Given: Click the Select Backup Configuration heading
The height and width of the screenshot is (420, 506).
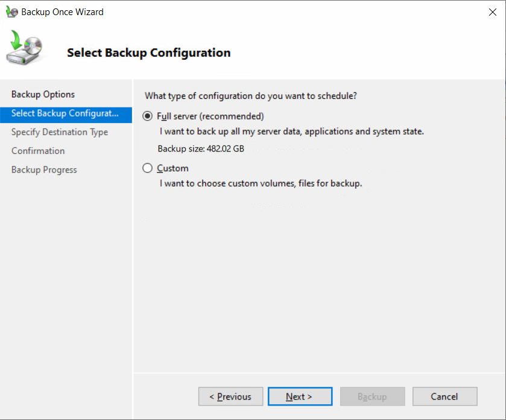Looking at the screenshot, I should tap(148, 52).
